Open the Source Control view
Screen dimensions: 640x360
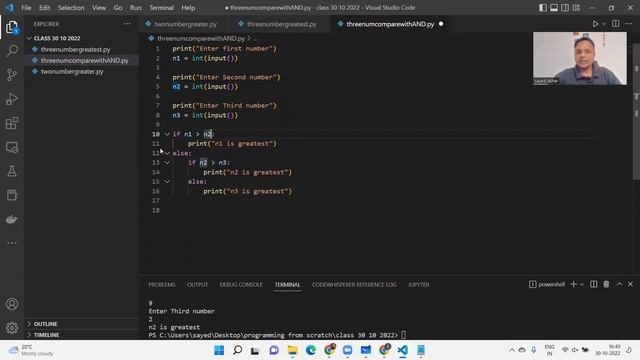pos(12,75)
